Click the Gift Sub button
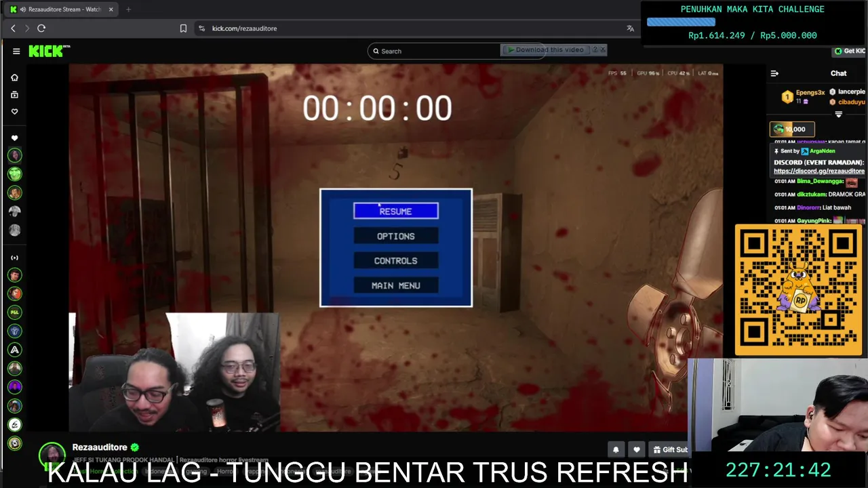 click(669, 449)
